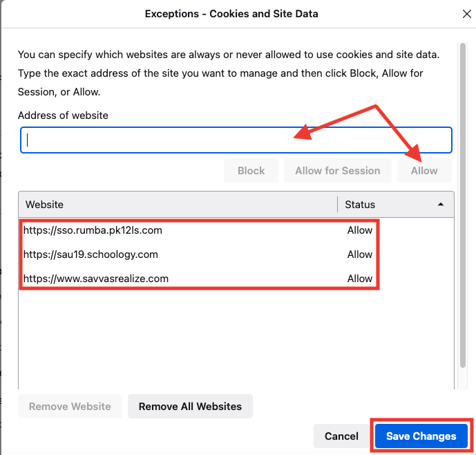The width and height of the screenshot is (476, 455).
Task: Click the Allow button beside Allow for Session
Action: (x=424, y=171)
